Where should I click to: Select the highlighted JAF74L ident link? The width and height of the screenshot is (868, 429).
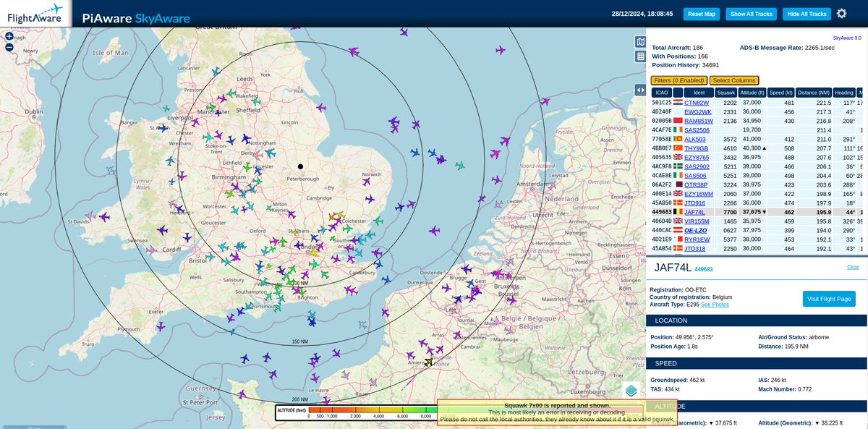(695, 212)
